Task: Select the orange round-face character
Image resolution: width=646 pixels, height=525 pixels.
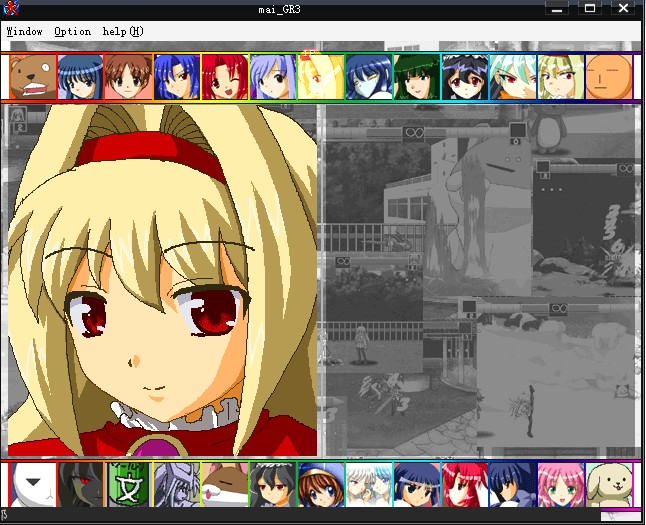Action: [609, 77]
